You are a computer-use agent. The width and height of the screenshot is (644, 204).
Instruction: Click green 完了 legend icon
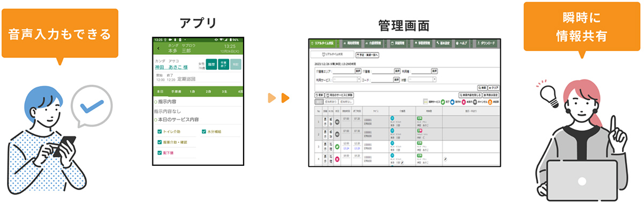443,102
